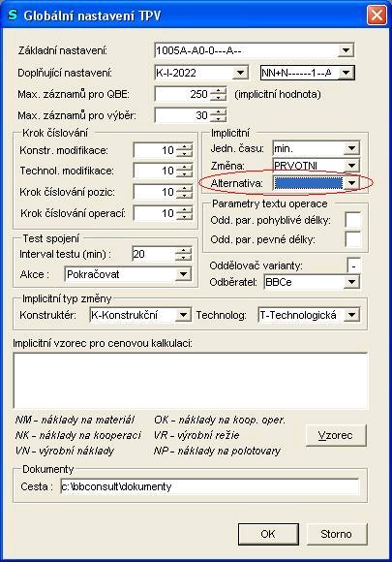
Task: Increase Max. záznamů pro QBE spinner value
Action: coord(219,91)
